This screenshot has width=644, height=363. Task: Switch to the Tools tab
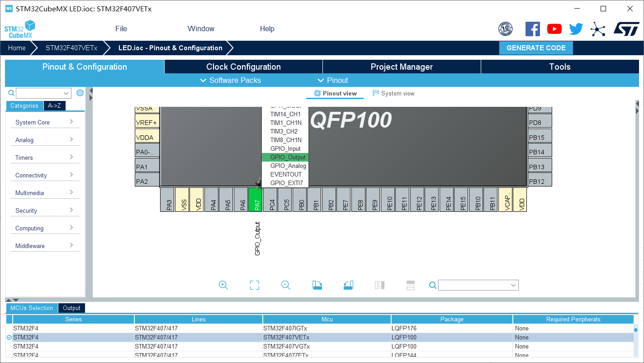pos(560,67)
